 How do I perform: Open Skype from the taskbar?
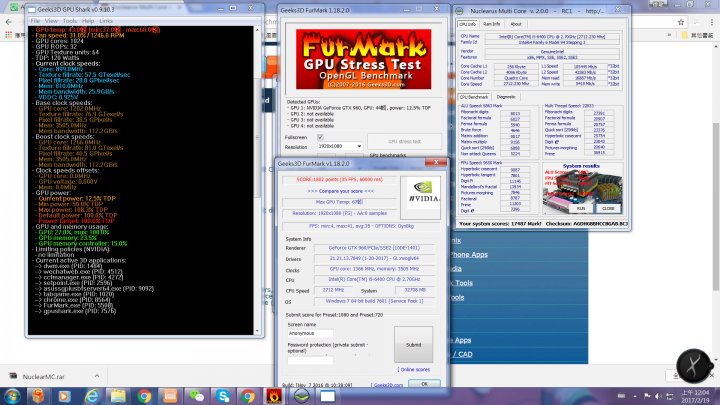[223, 396]
